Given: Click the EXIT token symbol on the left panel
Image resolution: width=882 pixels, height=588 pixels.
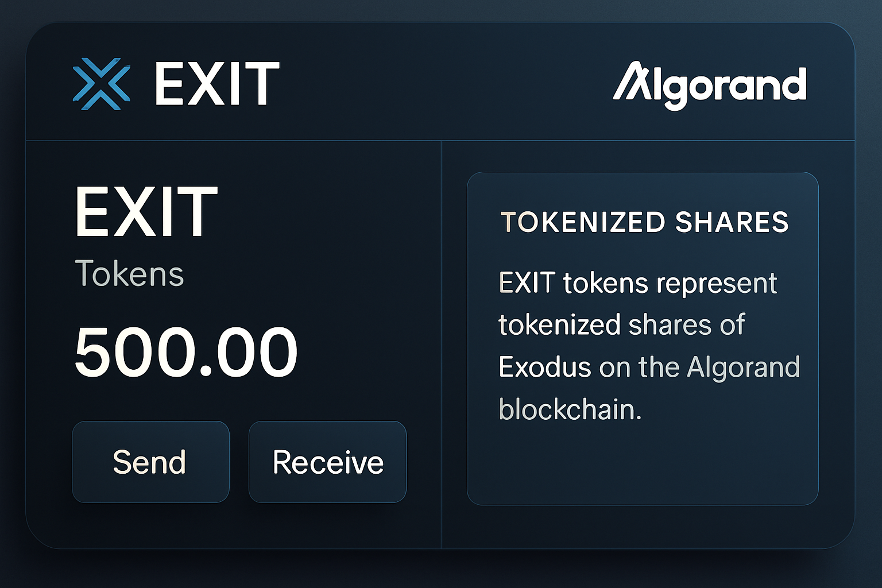Looking at the screenshot, I should (x=146, y=211).
